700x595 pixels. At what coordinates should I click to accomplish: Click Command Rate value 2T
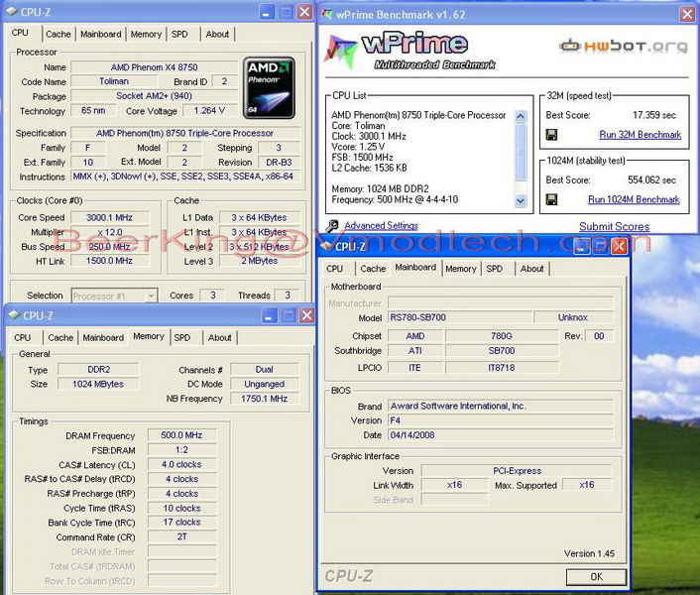[181, 536]
